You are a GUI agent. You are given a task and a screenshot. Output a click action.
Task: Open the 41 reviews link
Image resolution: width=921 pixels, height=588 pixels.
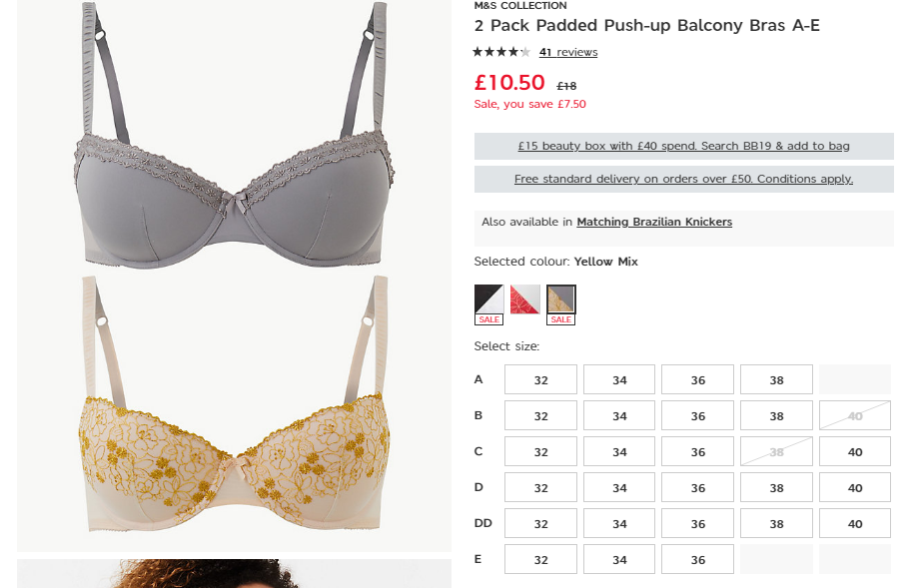coord(568,52)
